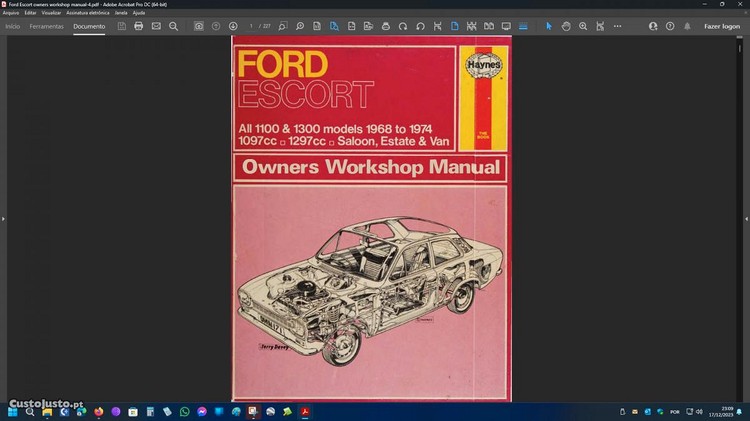The width and height of the screenshot is (750, 421).
Task: Click the notifications bell icon
Action: click(x=687, y=26)
